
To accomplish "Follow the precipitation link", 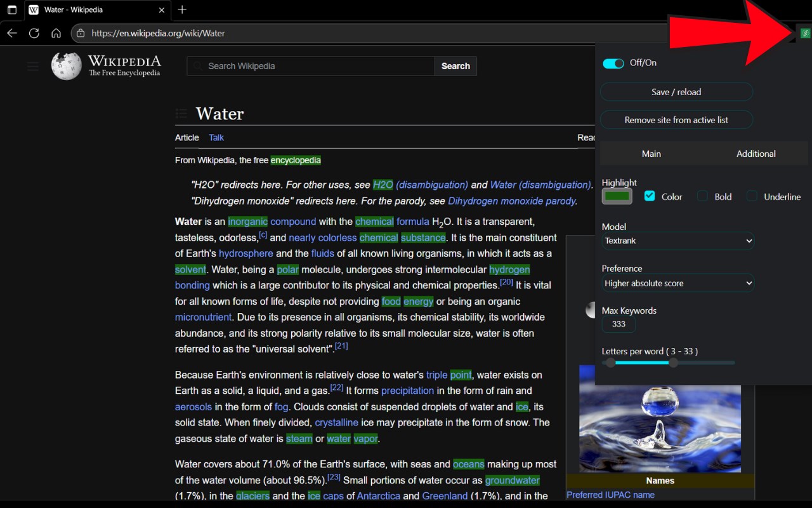I will click(408, 391).
